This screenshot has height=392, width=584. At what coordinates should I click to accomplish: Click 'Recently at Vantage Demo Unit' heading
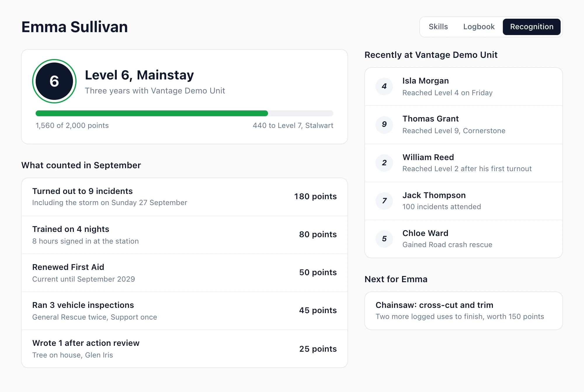431,55
